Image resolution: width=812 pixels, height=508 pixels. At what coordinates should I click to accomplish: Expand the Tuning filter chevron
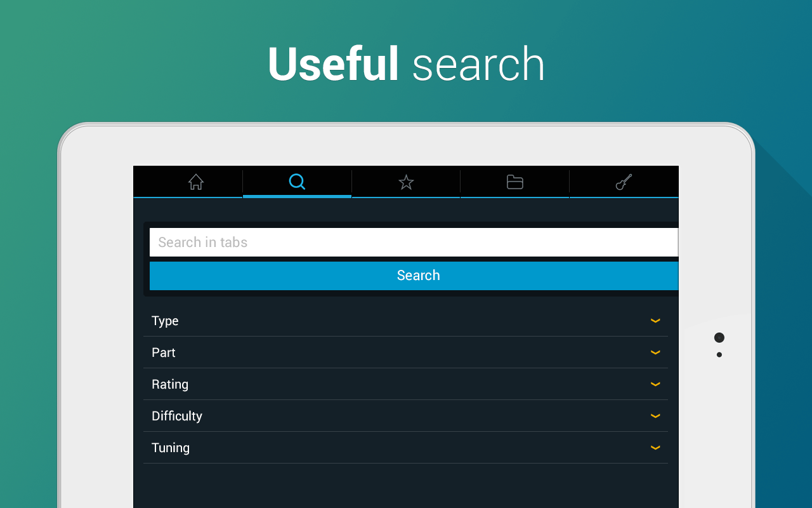655,448
